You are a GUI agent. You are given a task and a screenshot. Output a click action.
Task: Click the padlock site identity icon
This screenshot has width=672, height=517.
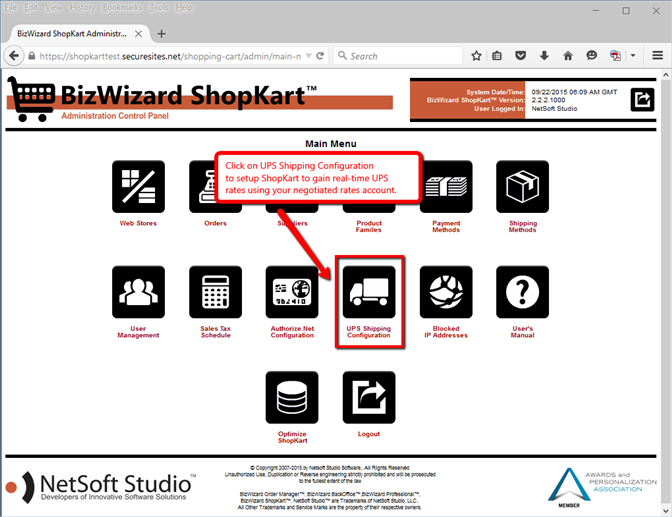pyautogui.click(x=32, y=56)
